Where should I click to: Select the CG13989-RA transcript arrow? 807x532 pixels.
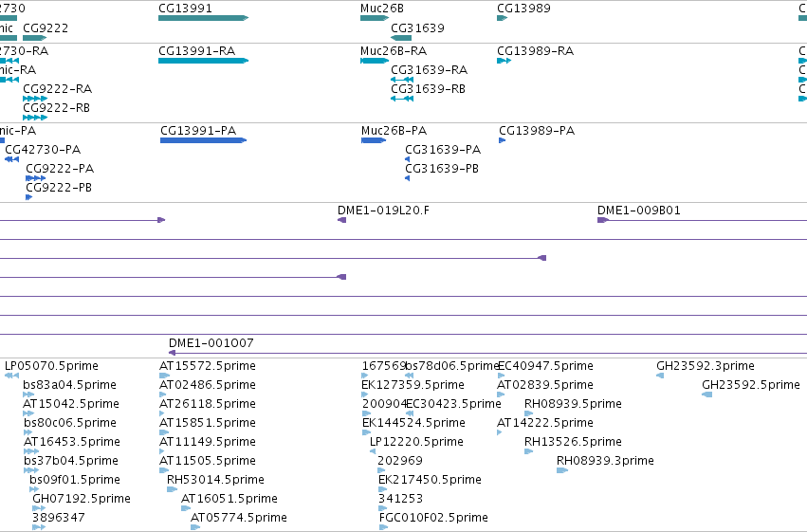[x=504, y=61]
